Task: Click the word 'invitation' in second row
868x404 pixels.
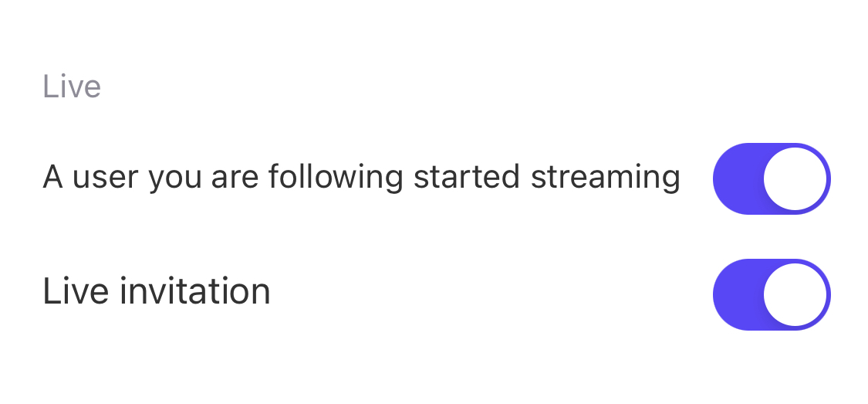Action: (195, 291)
